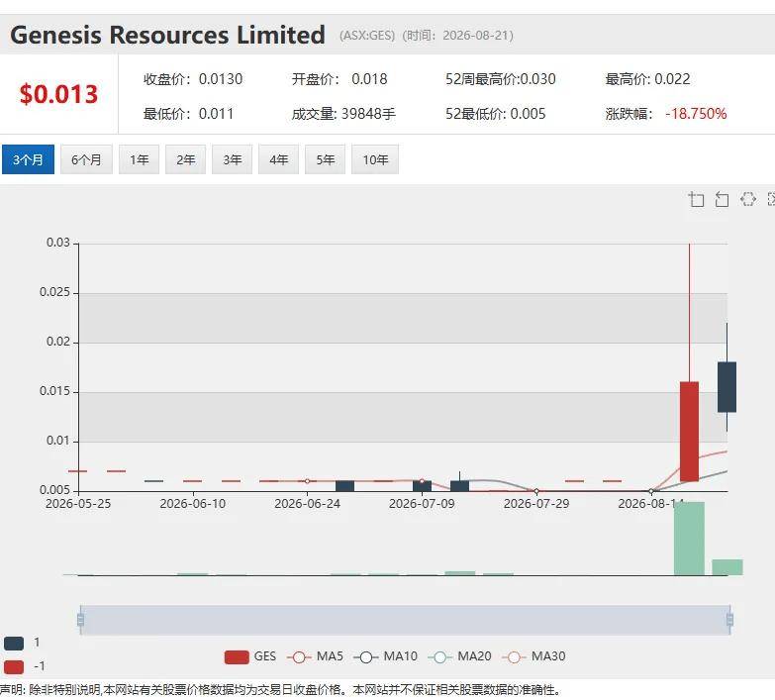Click the 52最低价 0.005 value

point(495,114)
